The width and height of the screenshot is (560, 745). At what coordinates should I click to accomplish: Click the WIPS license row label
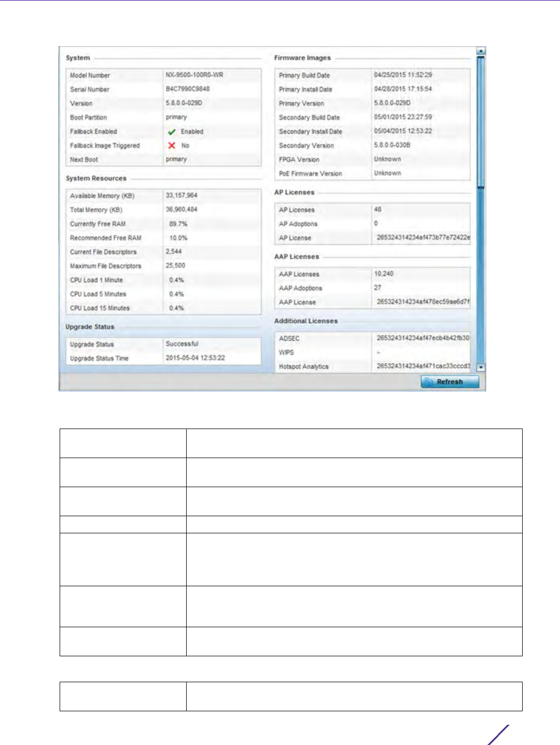(x=286, y=353)
